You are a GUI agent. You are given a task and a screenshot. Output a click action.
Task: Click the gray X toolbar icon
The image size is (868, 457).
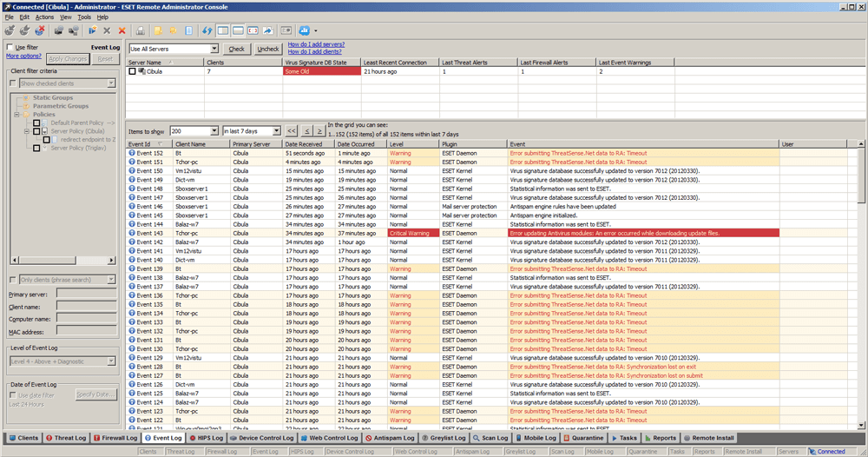(107, 30)
